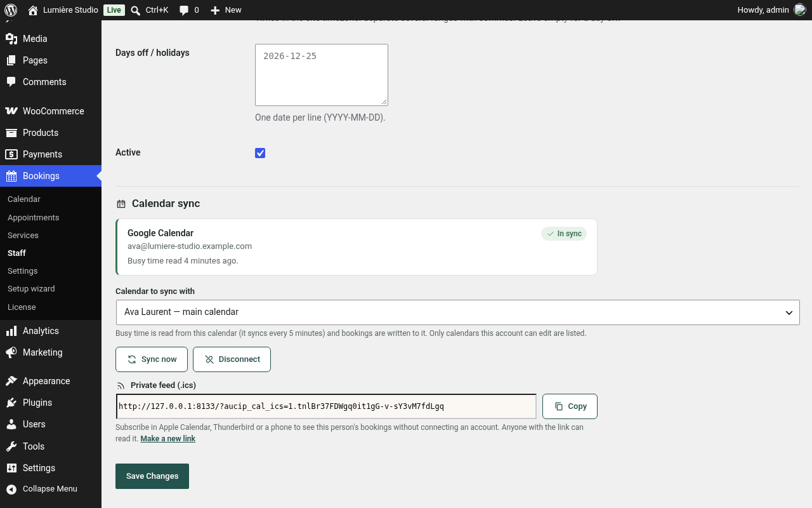Copy the private feed URL
The image size is (812, 508).
coord(570,406)
